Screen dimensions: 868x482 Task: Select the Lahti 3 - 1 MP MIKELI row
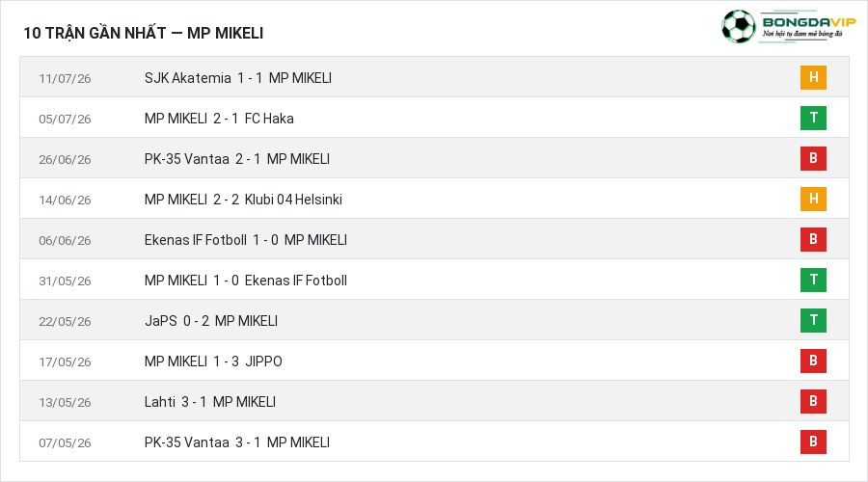[435, 401]
